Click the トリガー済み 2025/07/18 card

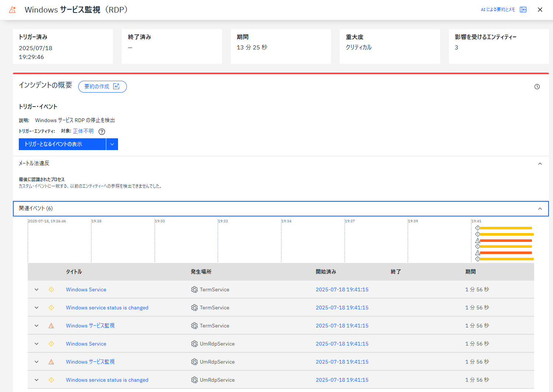point(63,46)
